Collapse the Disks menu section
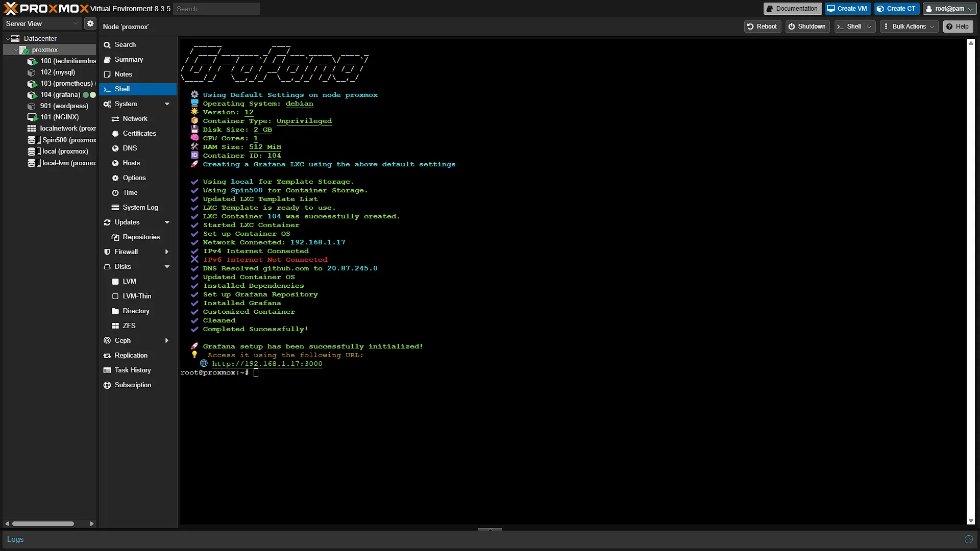Screen dimensions: 980x551 [167, 267]
